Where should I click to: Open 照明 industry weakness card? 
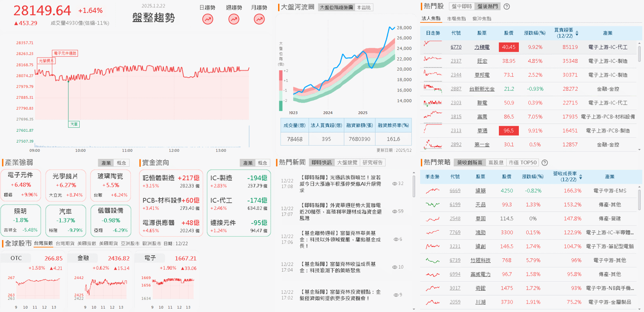click(x=21, y=220)
